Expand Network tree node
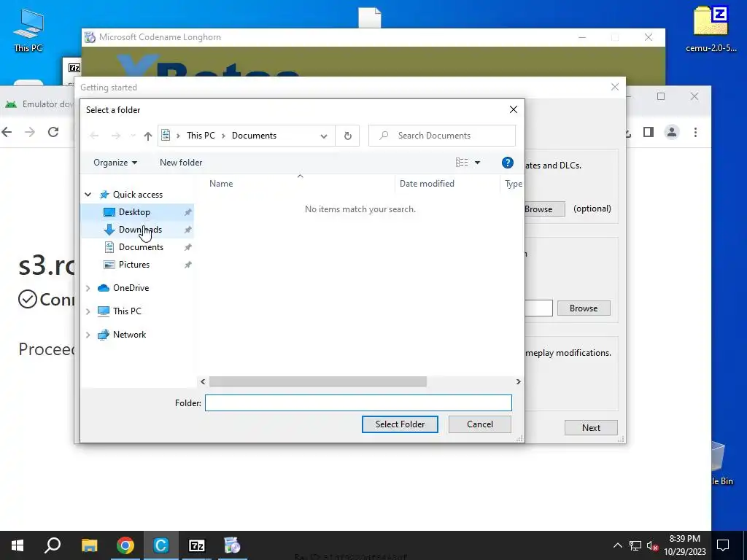 pos(88,335)
